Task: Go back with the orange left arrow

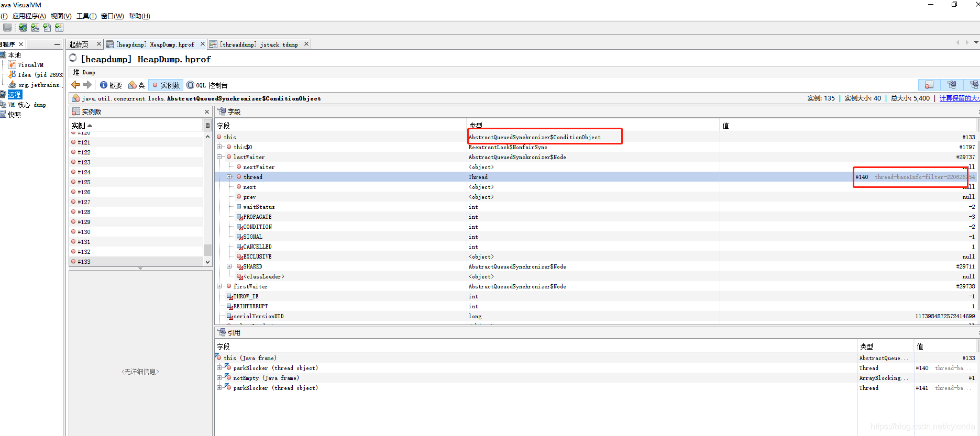Action: point(75,85)
